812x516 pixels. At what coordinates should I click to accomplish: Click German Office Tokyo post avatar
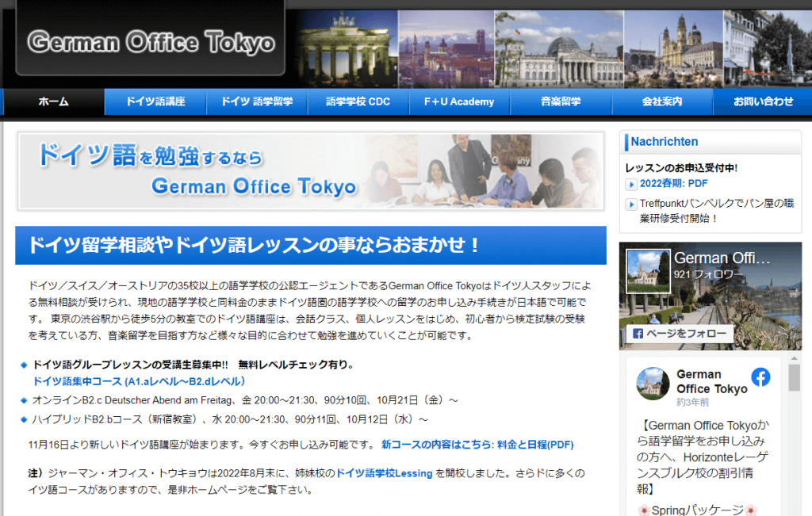pyautogui.click(x=653, y=384)
